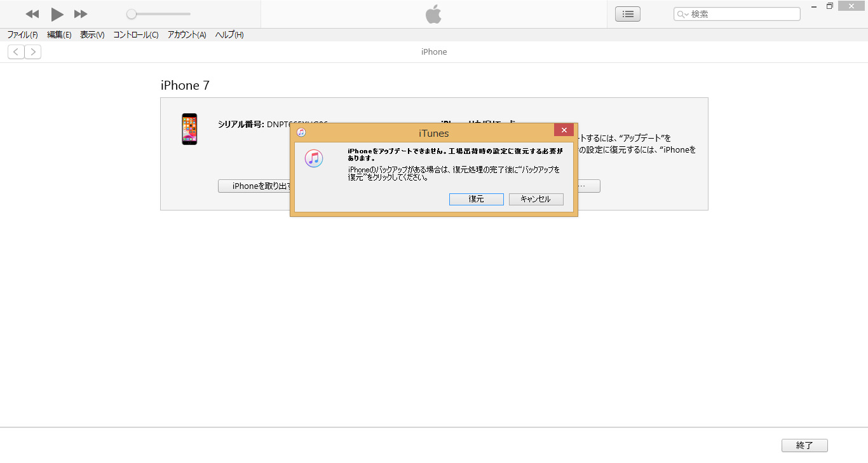Open the 編集(E) menu

pos(59,35)
